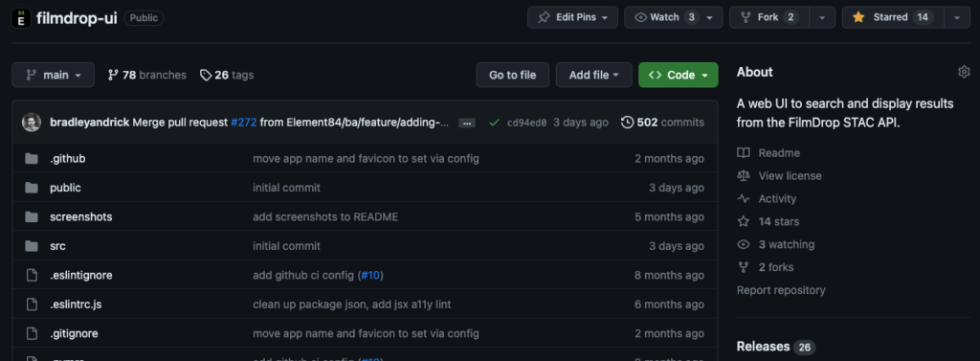Open 'initial commit' message in public row
Image resolution: width=980 pixels, height=361 pixels.
pyautogui.click(x=286, y=188)
